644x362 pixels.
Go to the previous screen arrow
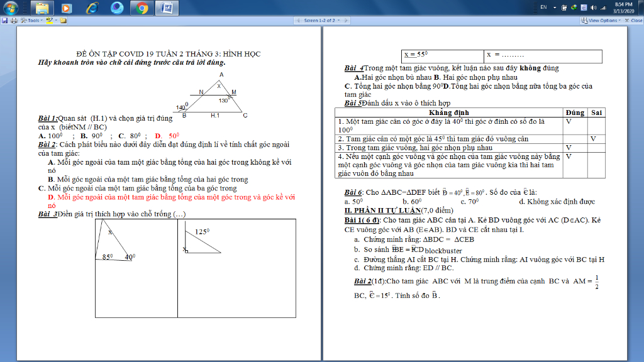click(297, 20)
